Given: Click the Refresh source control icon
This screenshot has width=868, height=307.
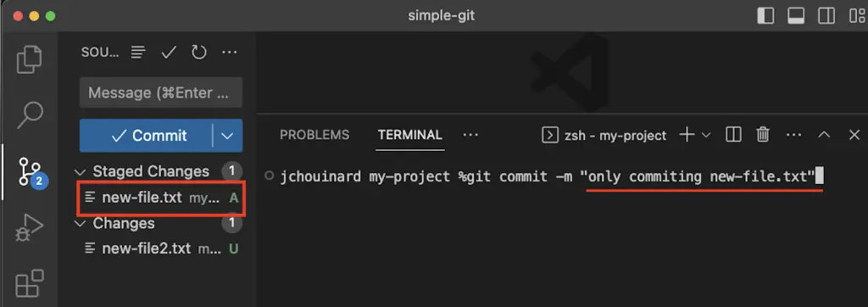Looking at the screenshot, I should pyautogui.click(x=198, y=53).
